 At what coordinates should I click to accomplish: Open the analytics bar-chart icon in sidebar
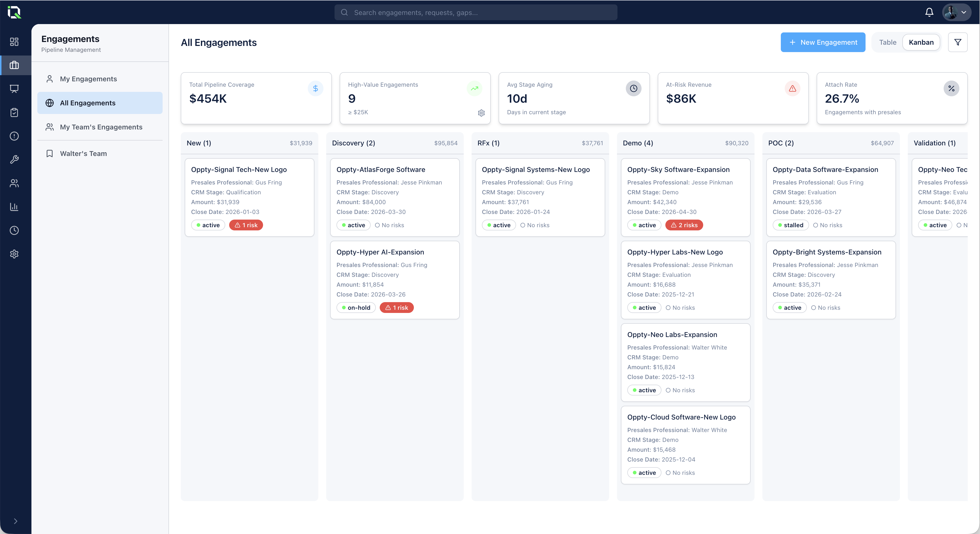coord(14,207)
